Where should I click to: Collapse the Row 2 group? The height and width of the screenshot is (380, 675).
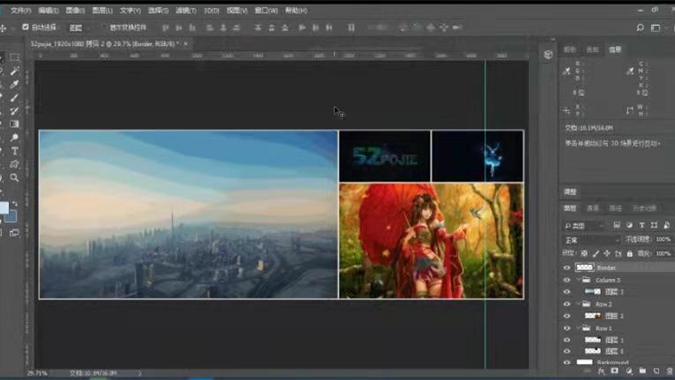[x=579, y=304]
